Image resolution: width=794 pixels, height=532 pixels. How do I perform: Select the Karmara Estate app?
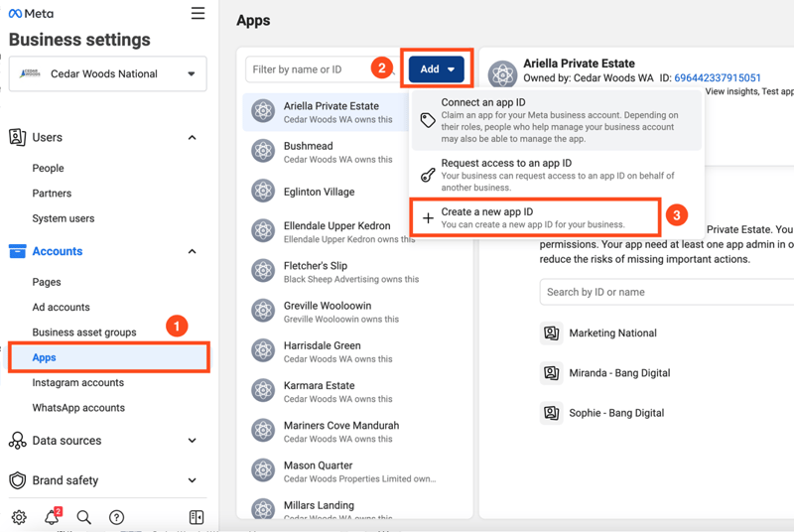tap(354, 391)
